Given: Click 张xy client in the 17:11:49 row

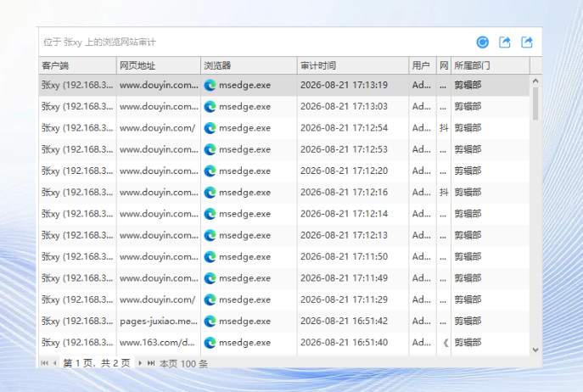Looking at the screenshot, I should 77,278.
